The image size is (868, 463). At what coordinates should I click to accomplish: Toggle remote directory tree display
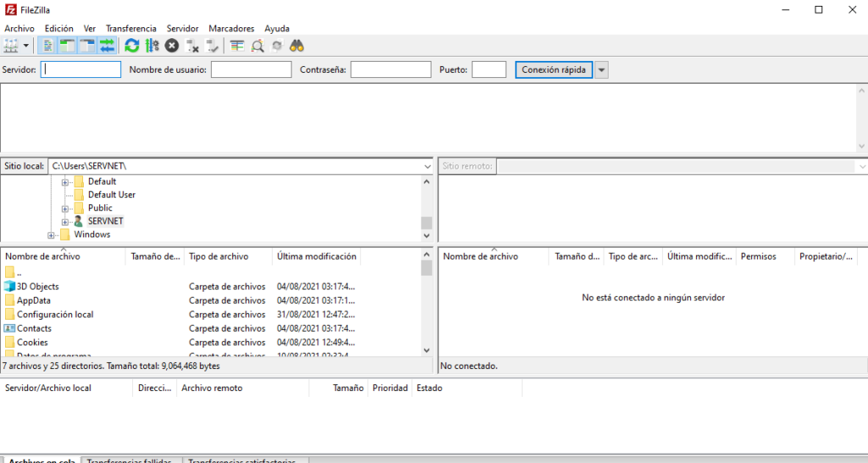(x=87, y=45)
